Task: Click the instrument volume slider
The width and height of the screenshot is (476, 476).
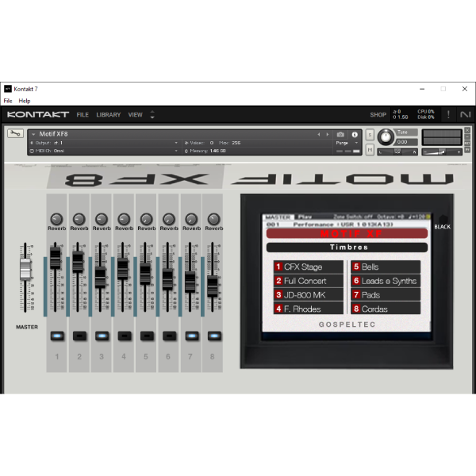Action: tap(442, 152)
